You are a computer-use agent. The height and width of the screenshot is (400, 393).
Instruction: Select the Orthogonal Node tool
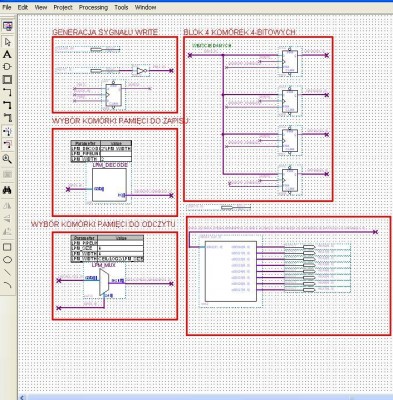coord(7,92)
